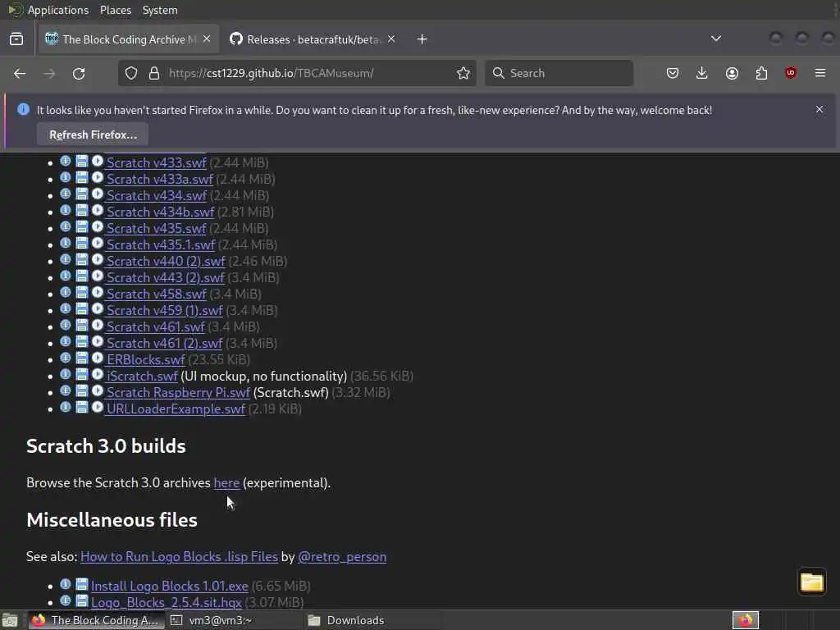Open a new browser tab

[x=422, y=39]
